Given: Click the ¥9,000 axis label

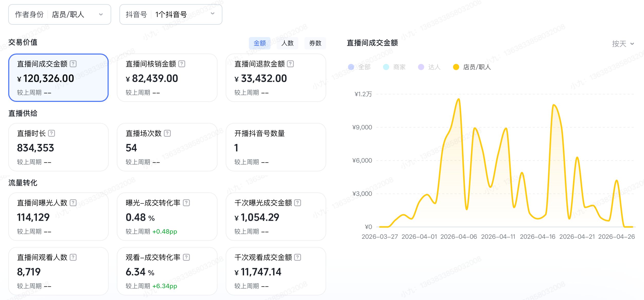Looking at the screenshot, I should (362, 127).
